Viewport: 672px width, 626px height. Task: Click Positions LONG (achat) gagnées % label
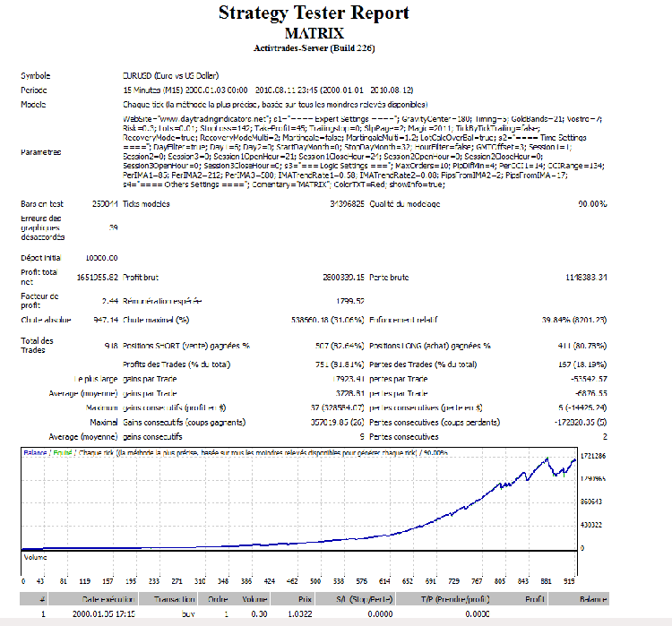pyautogui.click(x=430, y=346)
